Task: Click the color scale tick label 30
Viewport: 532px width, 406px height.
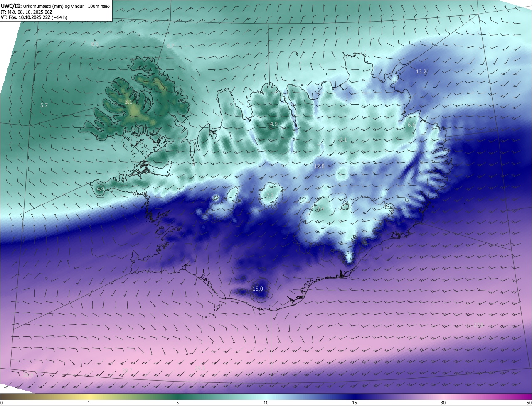Action: [x=443, y=403]
